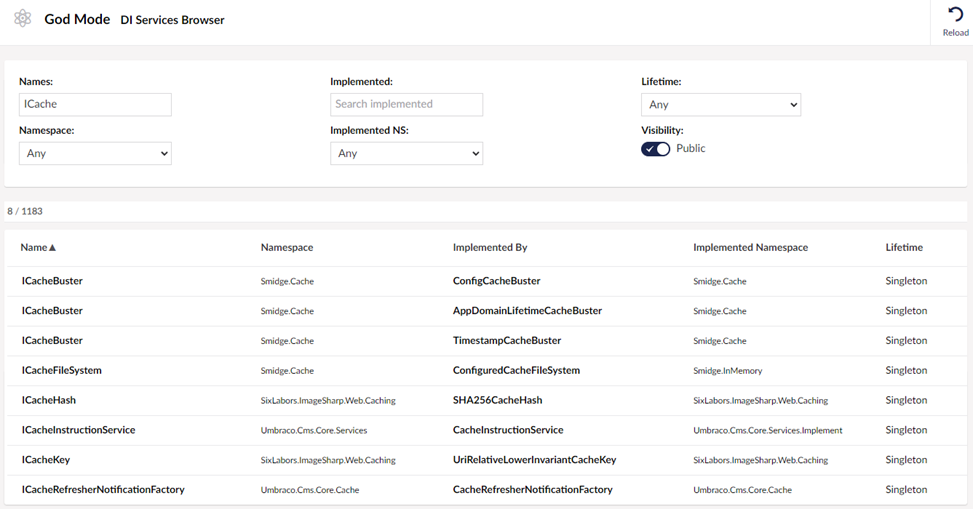This screenshot has width=973, height=509.
Task: Focus the Search implemented input field
Action: [406, 104]
